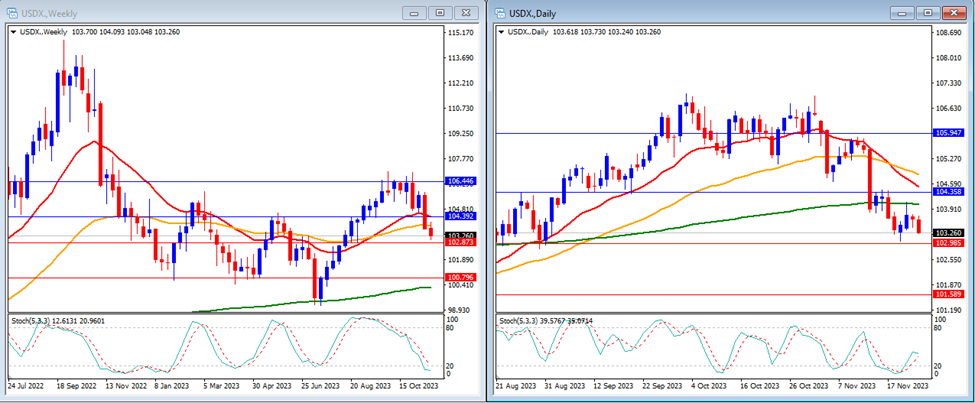Activate the USDX Weekly window title bar
The width and height of the screenshot is (975, 403).
point(200,13)
